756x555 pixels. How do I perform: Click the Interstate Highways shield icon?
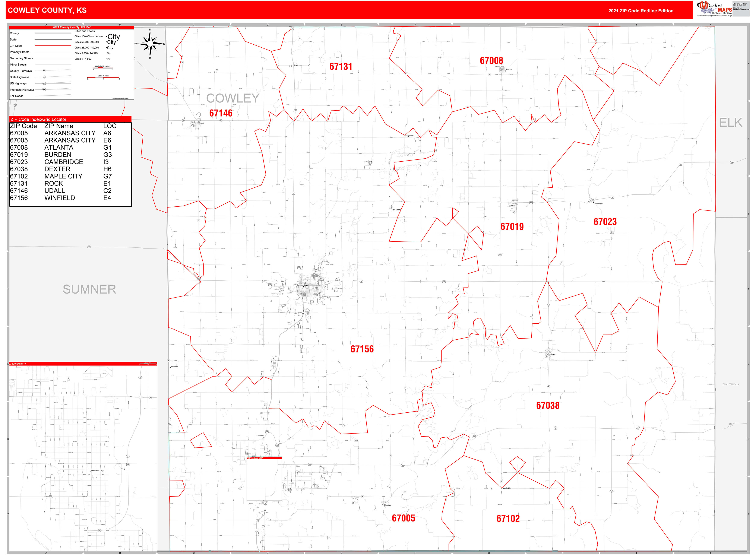pos(44,90)
